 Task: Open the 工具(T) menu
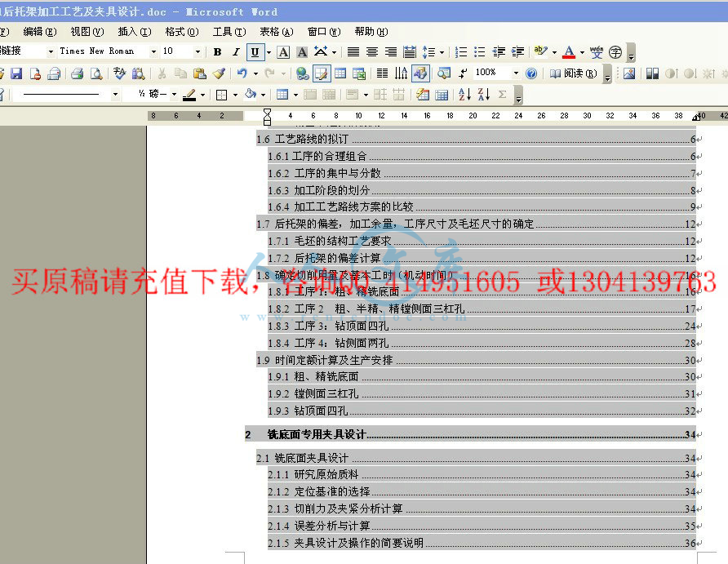pos(229,32)
